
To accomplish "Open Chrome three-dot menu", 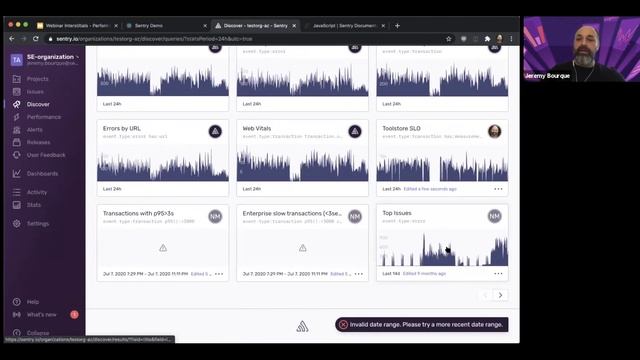I will (511, 39).
